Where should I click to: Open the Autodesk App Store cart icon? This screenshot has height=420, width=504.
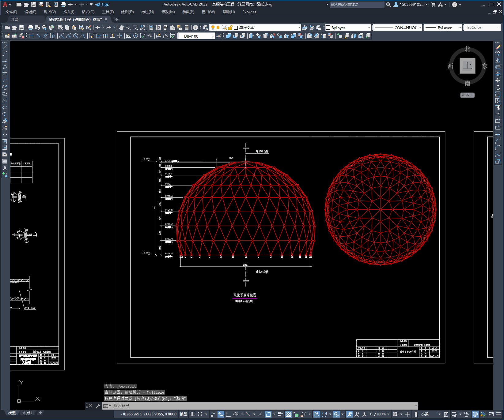433,5
